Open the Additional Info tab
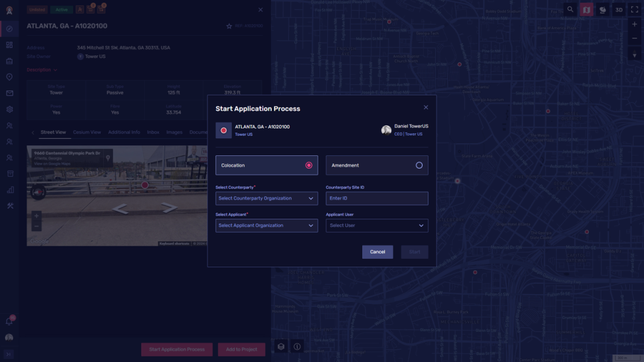The image size is (644, 362). tap(124, 133)
